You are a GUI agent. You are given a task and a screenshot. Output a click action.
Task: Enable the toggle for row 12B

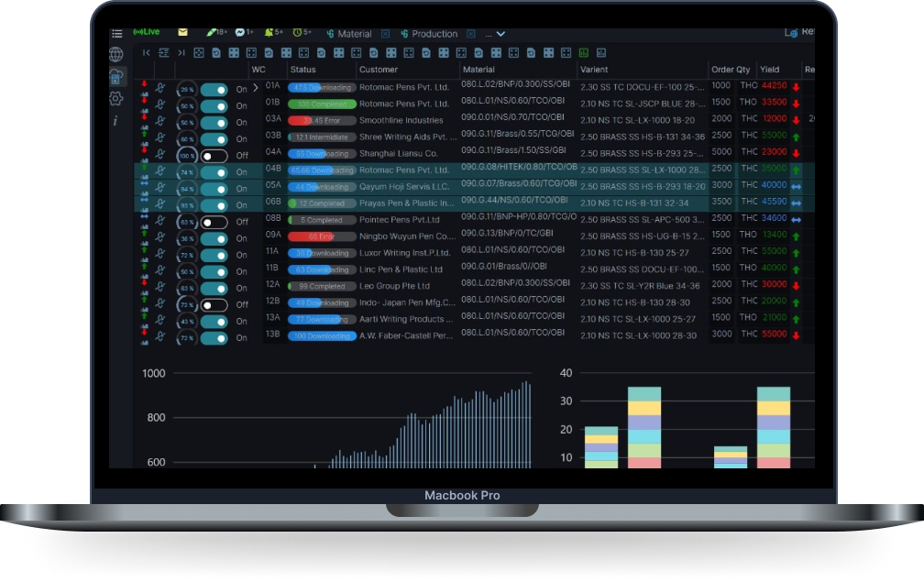pos(214,304)
